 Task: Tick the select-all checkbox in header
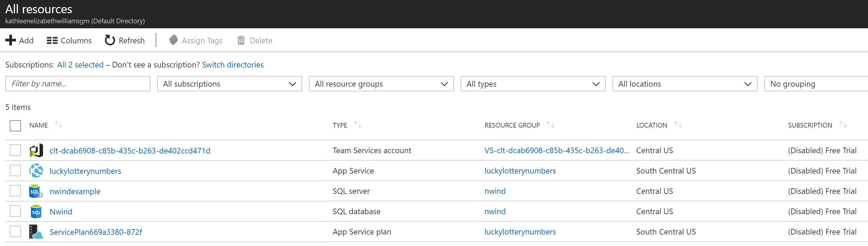click(x=15, y=126)
